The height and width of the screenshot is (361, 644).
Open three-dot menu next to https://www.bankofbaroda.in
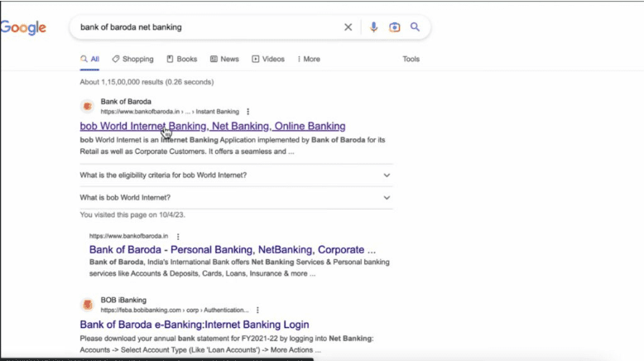[x=178, y=237]
